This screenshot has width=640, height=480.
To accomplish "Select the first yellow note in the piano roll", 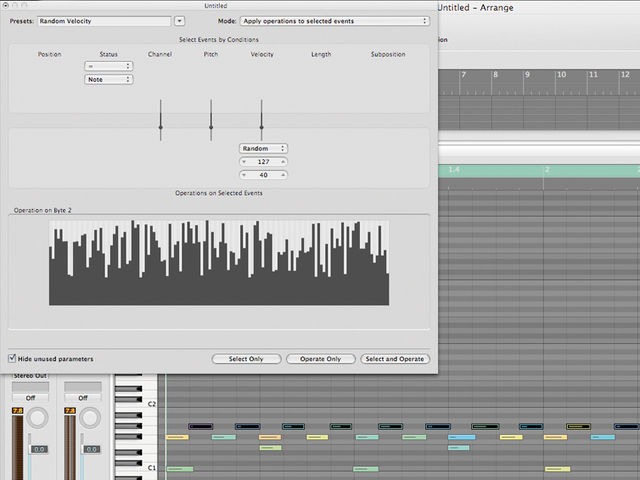I will tap(178, 437).
